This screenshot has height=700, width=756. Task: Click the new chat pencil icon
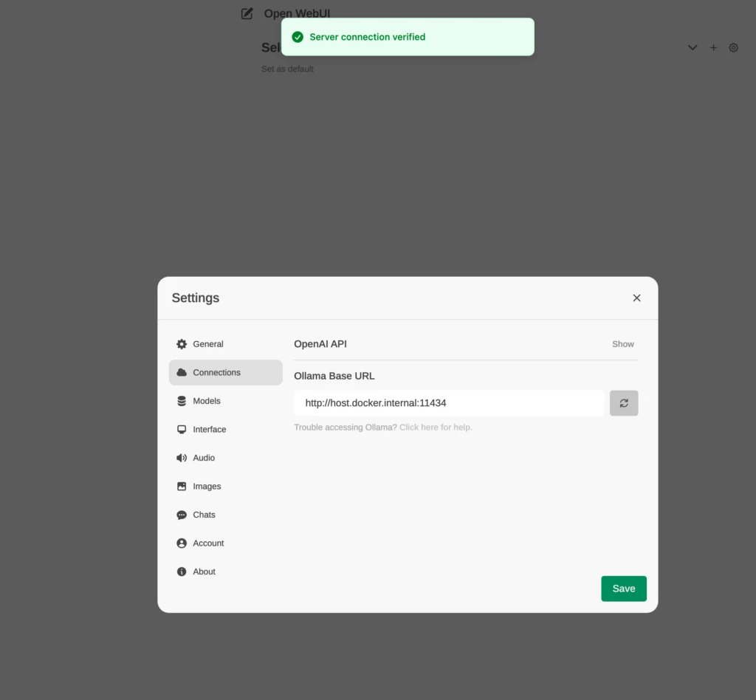247,13
